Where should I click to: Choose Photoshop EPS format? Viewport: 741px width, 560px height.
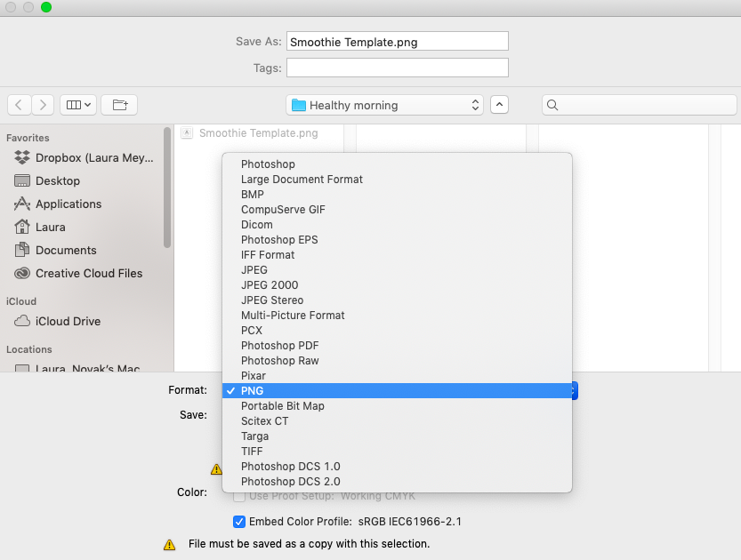[x=397, y=240]
